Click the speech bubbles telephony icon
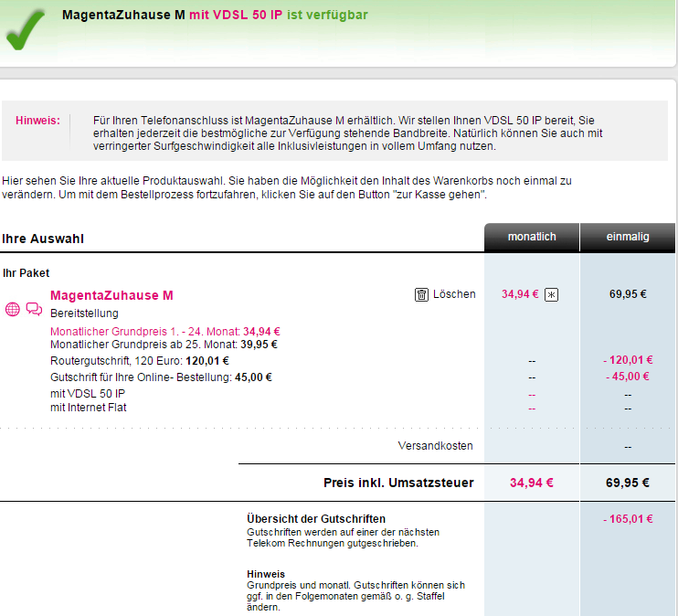678x616 pixels. (x=34, y=309)
